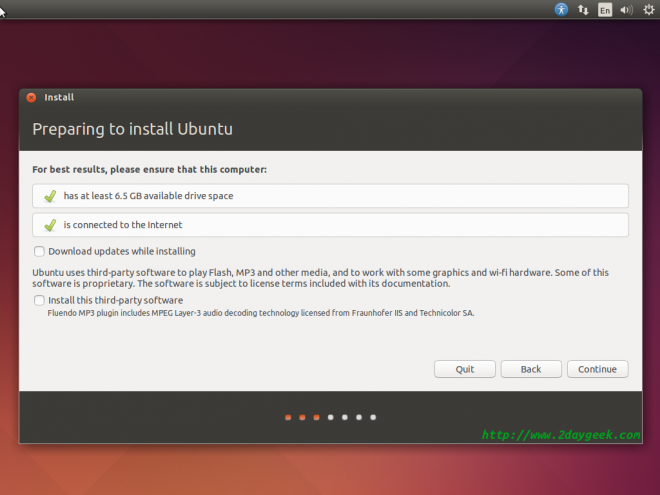Open the accessibility menu in top bar
The width and height of the screenshot is (660, 495).
[x=562, y=10]
